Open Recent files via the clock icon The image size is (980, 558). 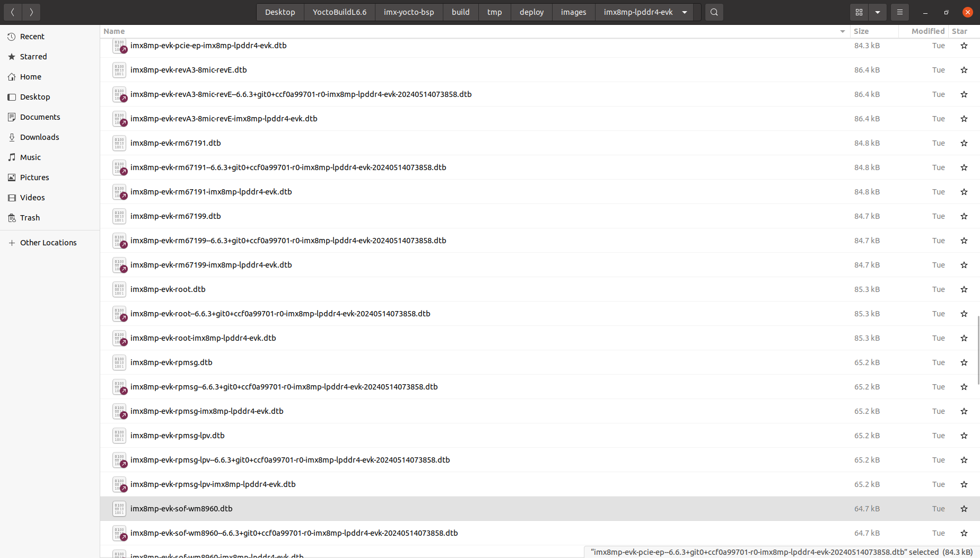pyautogui.click(x=12, y=36)
